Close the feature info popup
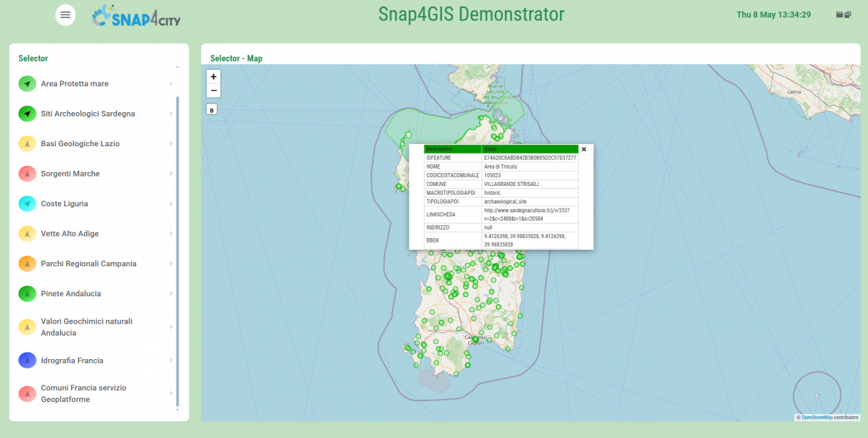The height and width of the screenshot is (438, 868). 584,149
